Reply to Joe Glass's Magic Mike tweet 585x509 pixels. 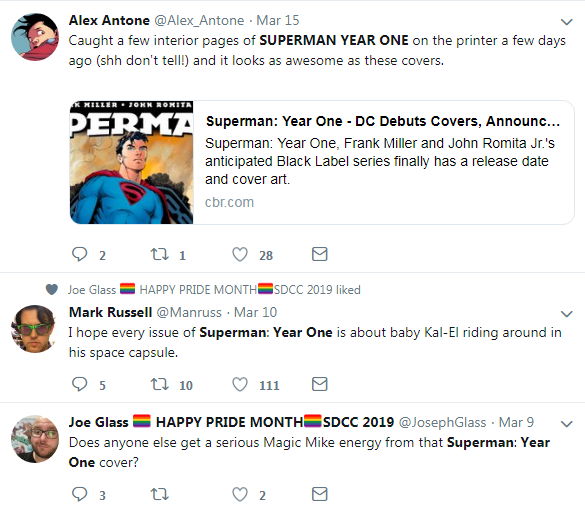click(x=79, y=494)
